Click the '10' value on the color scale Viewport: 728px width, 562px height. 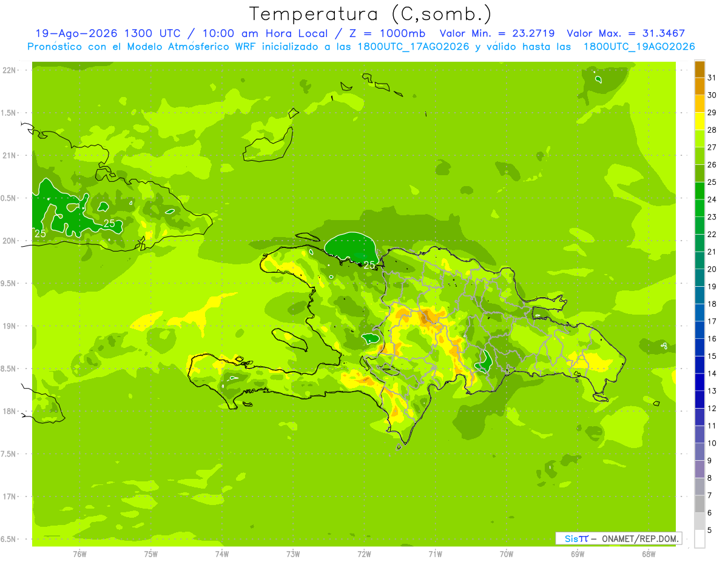click(712, 443)
